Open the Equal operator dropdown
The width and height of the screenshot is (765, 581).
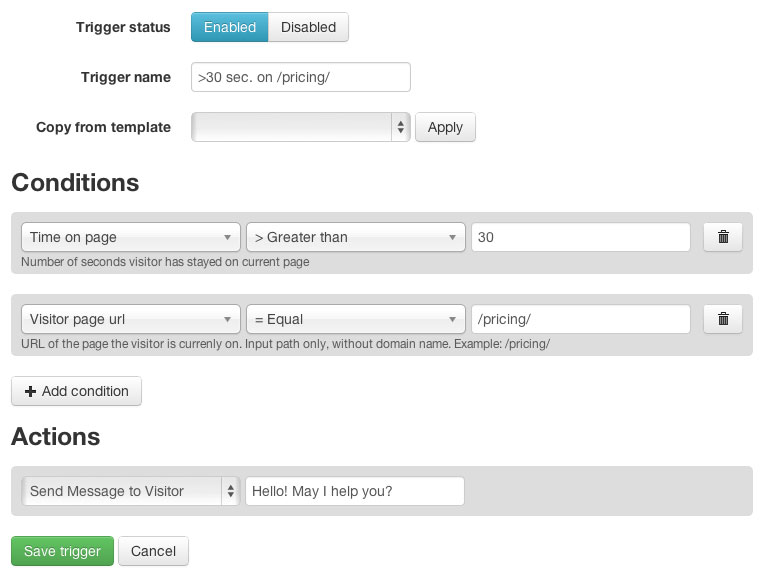tap(356, 319)
